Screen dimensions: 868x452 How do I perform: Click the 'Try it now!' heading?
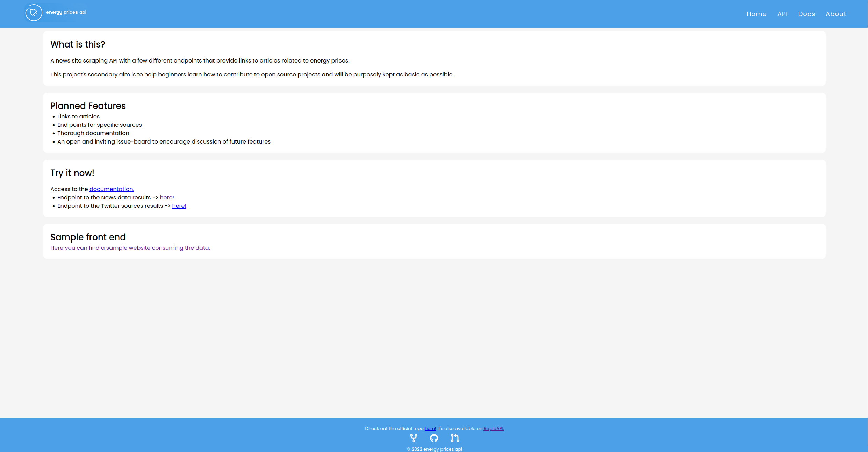point(72,173)
